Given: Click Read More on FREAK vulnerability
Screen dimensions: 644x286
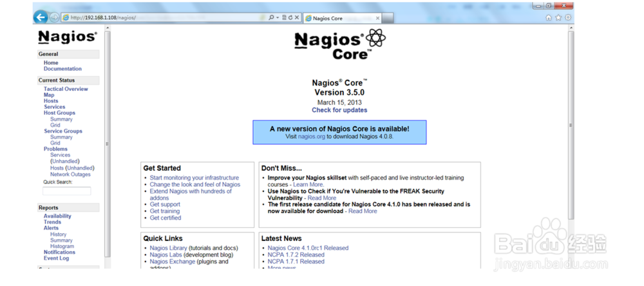Looking at the screenshot, I should [x=322, y=198].
